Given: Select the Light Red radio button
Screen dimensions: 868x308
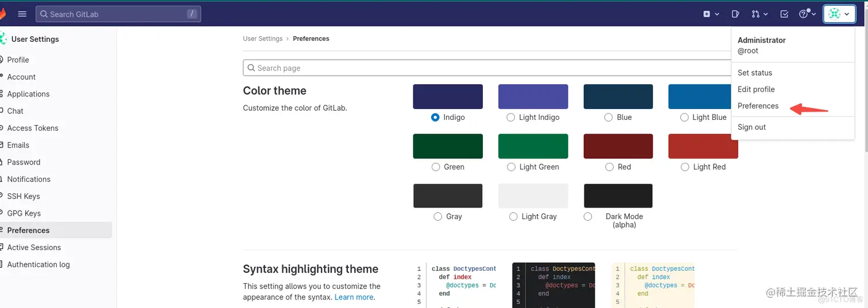Looking at the screenshot, I should pos(685,167).
